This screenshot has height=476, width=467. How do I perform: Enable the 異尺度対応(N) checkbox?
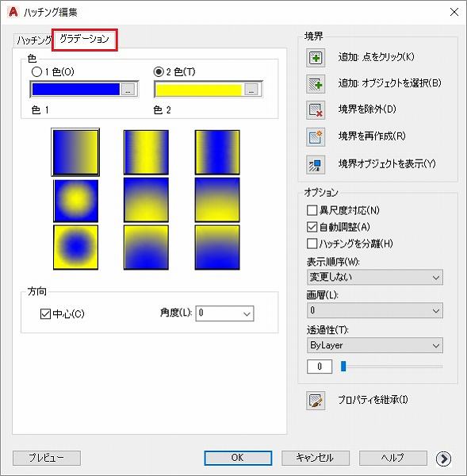[312, 210]
